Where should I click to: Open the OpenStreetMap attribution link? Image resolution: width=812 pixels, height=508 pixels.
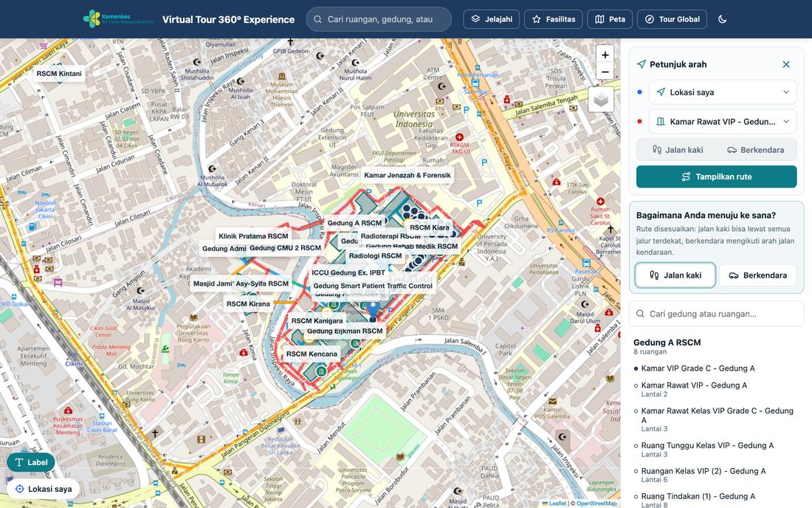click(x=596, y=504)
